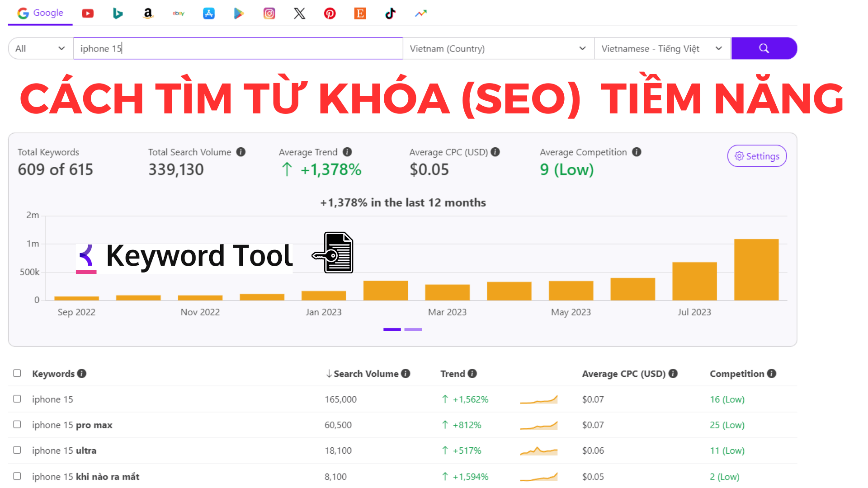This screenshot has width=868, height=488.
Task: Open the Instagram keyword tab
Action: [269, 14]
